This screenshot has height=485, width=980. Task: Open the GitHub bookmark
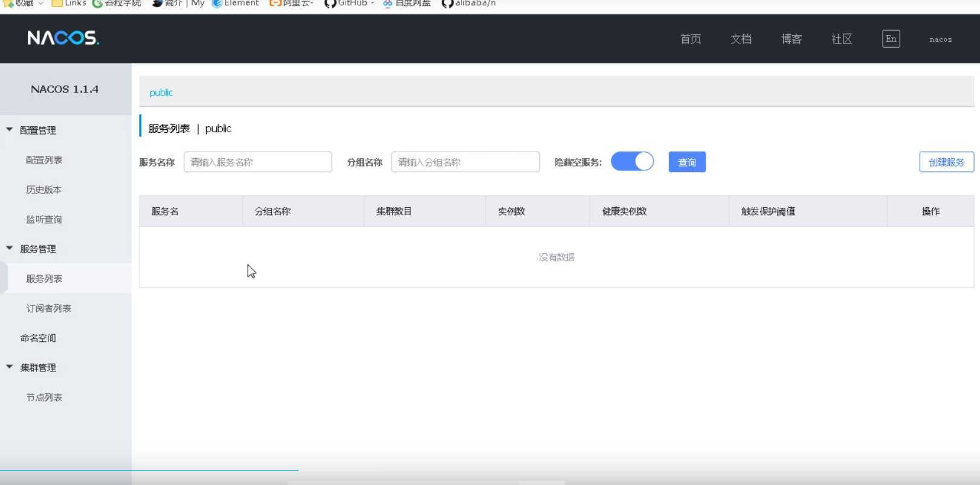click(x=349, y=4)
